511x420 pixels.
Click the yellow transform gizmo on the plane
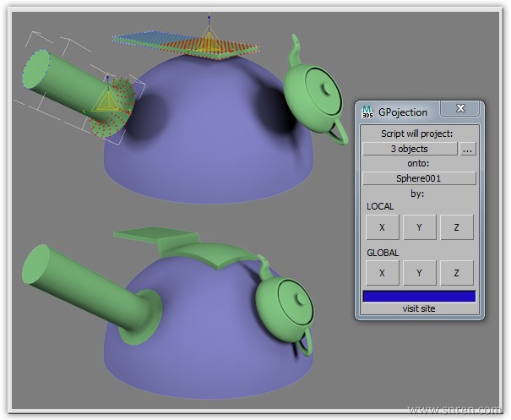point(209,39)
